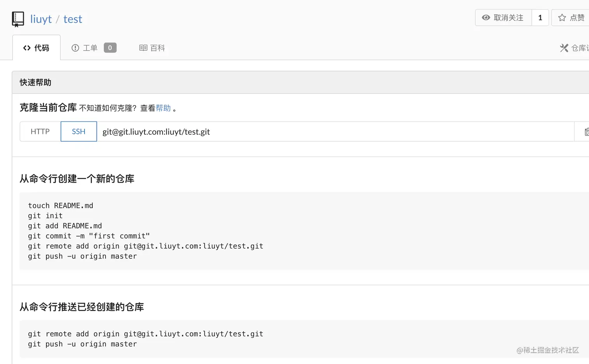Click the 'git add README.md' line

65,226
